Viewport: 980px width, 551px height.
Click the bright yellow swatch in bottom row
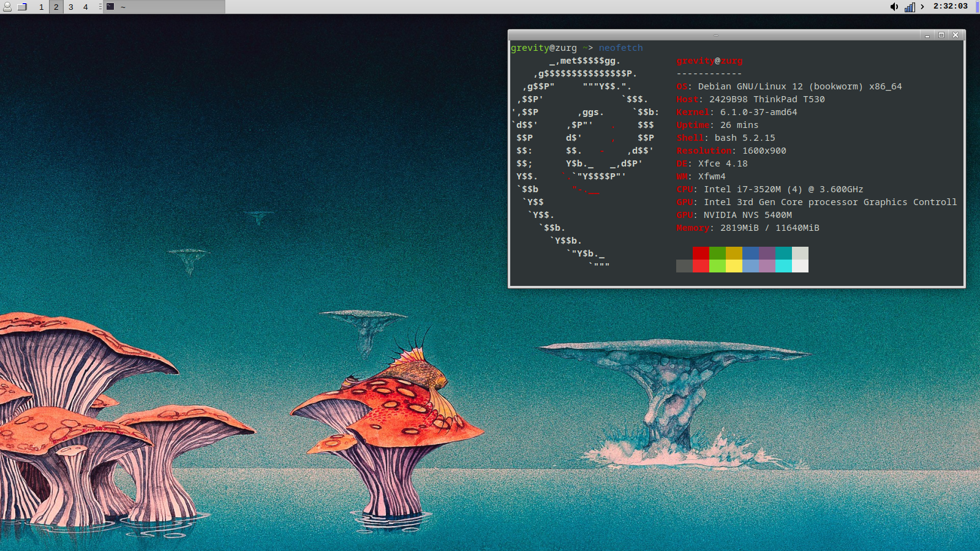pos(734,266)
